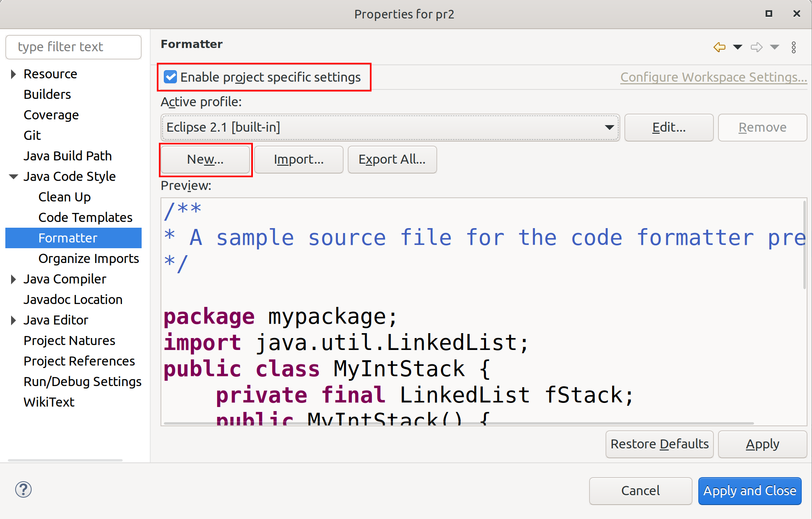Toggle Enable project specific settings checkbox

[x=170, y=77]
